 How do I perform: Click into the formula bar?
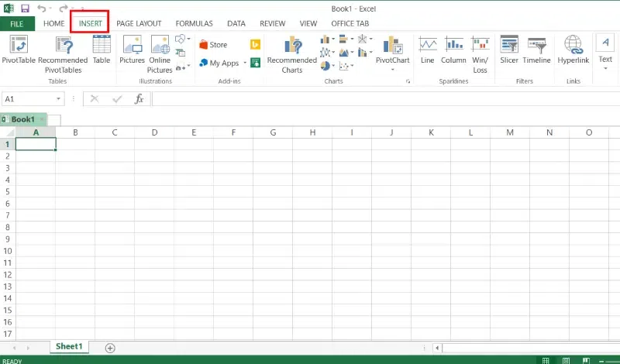[386, 99]
